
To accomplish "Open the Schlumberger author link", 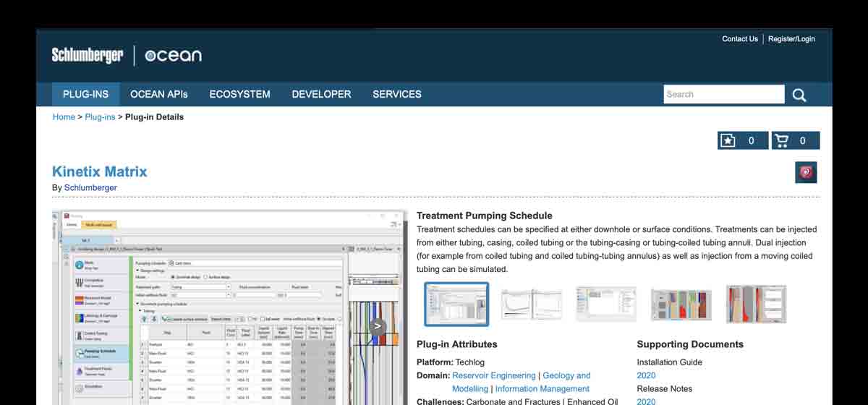I will point(90,188).
